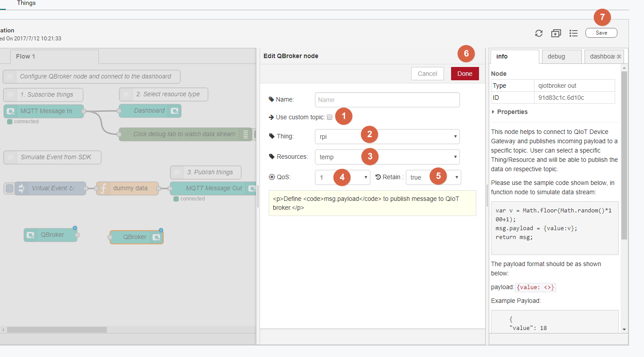Click the Name input field
This screenshot has height=357, width=644.
387,100
